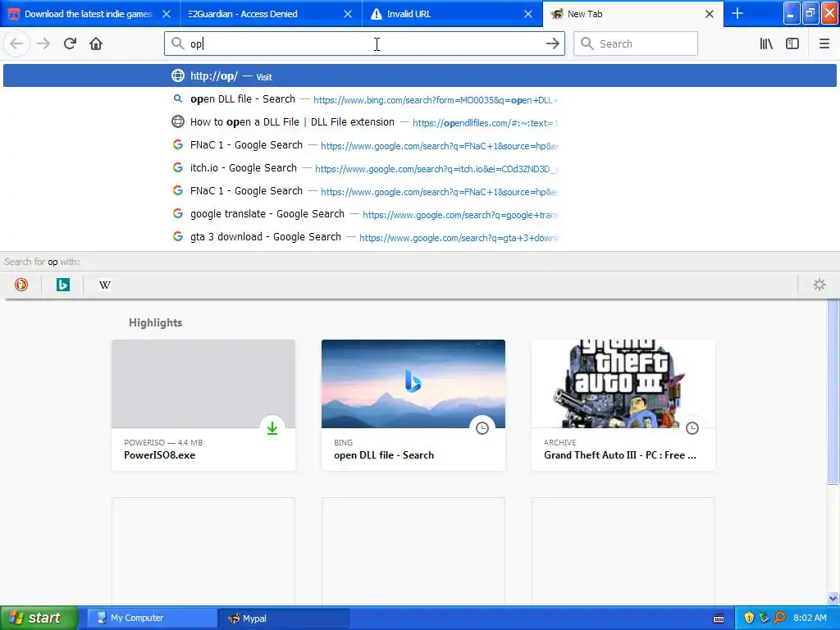Open PowerISO8.exe highlight card

pos(203,405)
